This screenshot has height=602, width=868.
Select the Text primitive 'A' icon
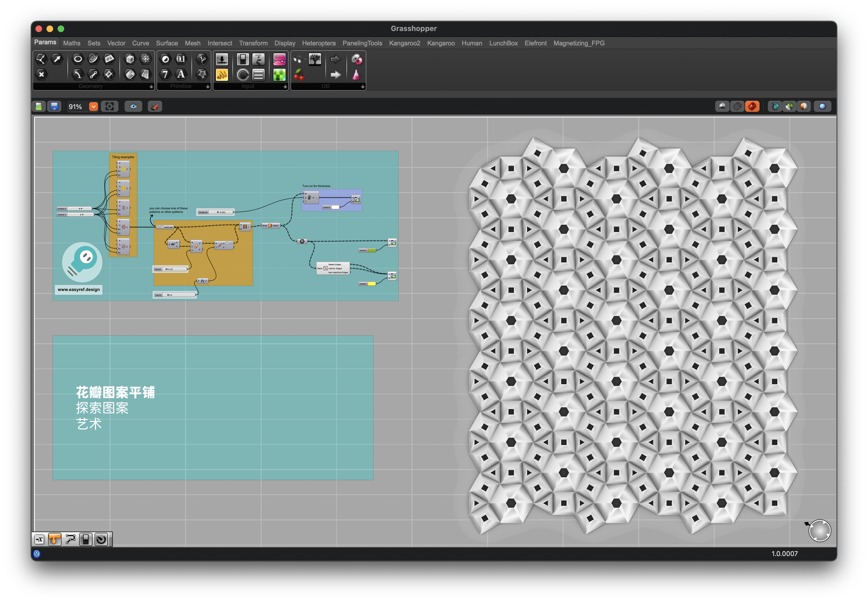pyautogui.click(x=181, y=74)
